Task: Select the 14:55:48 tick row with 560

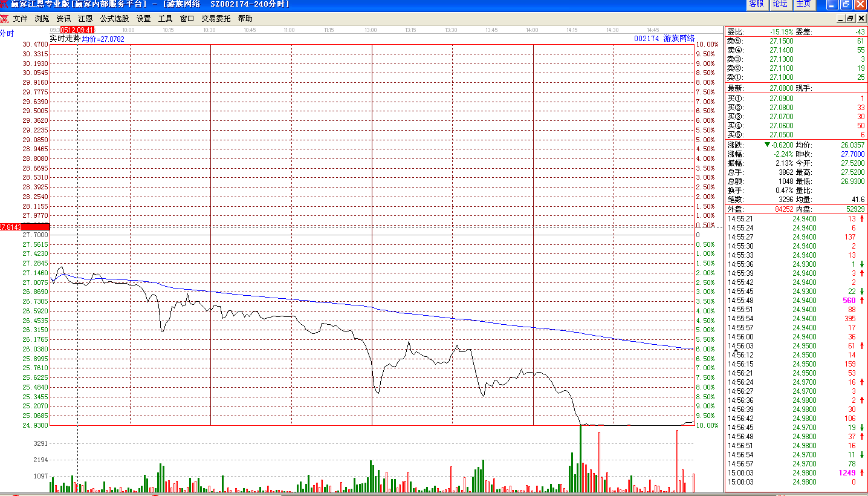Action: 796,301
